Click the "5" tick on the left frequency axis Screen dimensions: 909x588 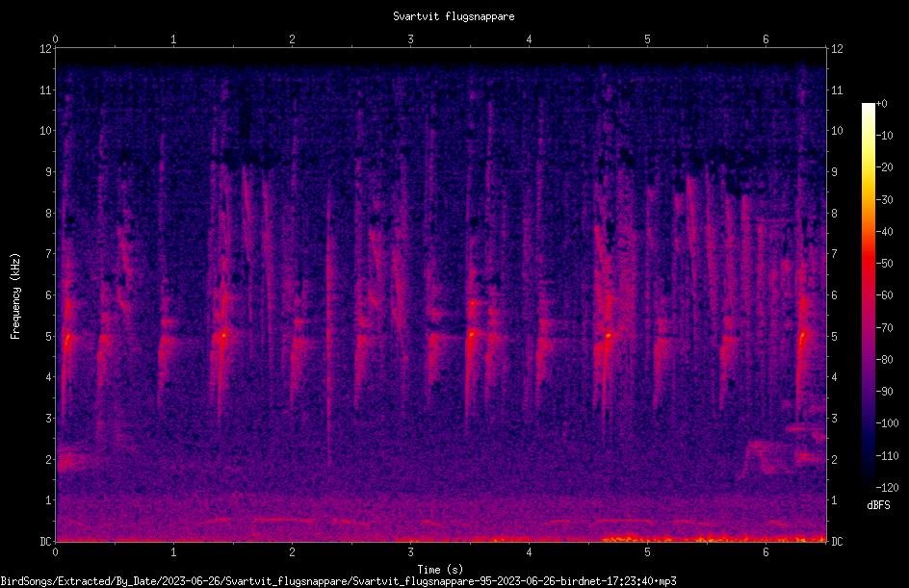tap(49, 336)
